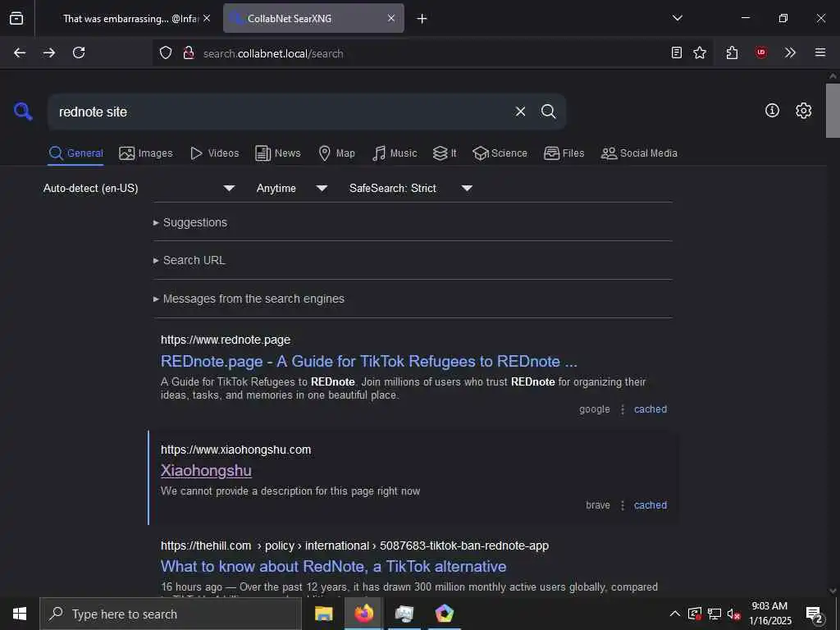
Task: Expand the Suggestions section
Action: (x=190, y=222)
